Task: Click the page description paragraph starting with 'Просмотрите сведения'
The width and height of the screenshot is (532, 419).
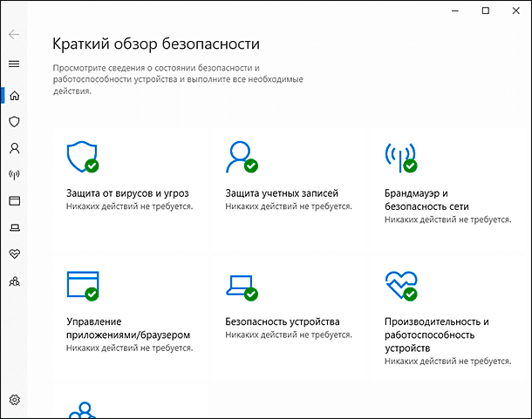Action: (178, 79)
